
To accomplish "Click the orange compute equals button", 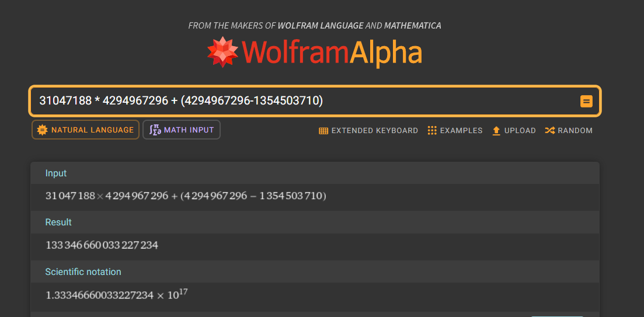I will click(586, 101).
